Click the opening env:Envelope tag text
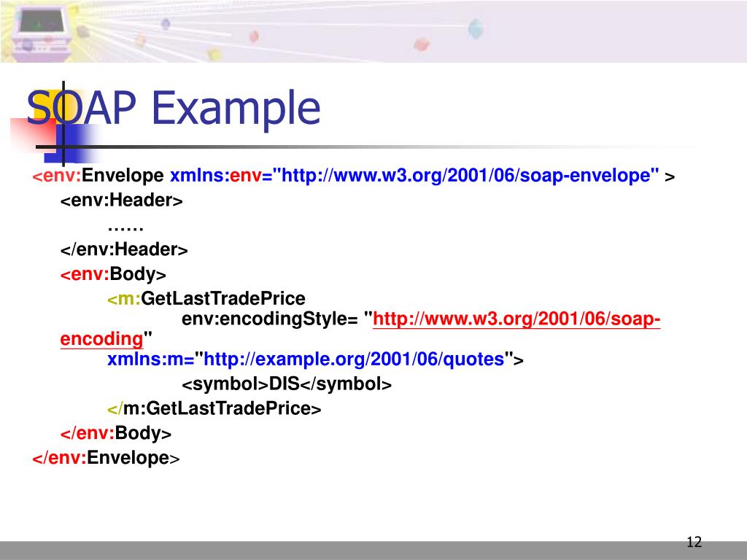This screenshot has height=560, width=747. (x=98, y=175)
